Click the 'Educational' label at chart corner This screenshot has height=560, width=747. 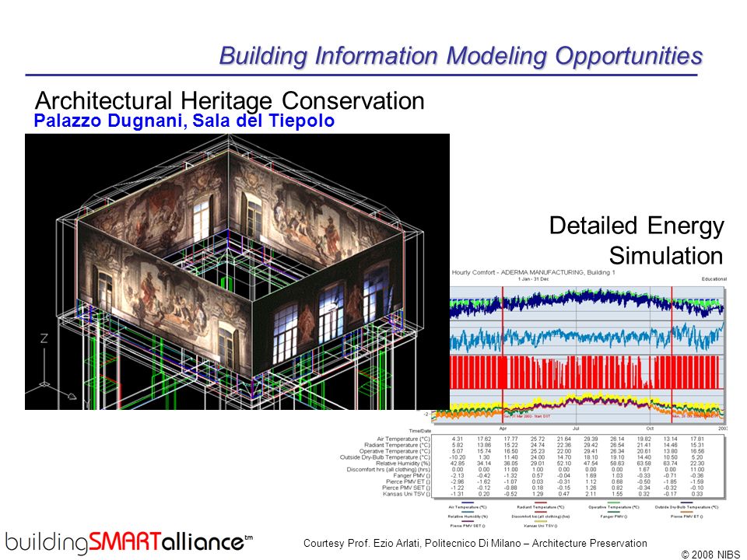pos(714,279)
